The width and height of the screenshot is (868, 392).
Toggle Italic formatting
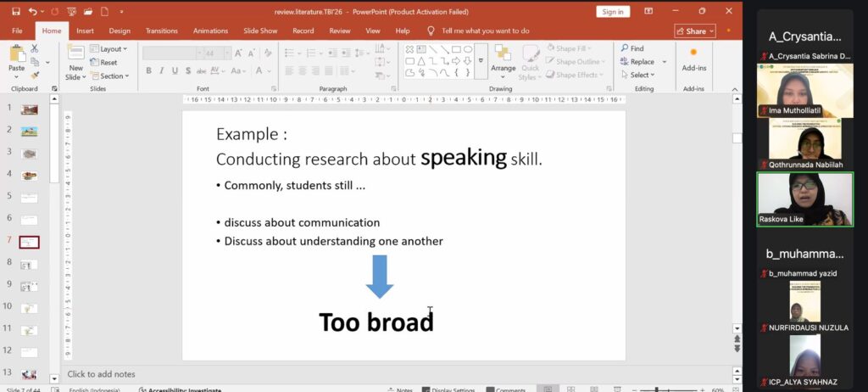coord(162,71)
